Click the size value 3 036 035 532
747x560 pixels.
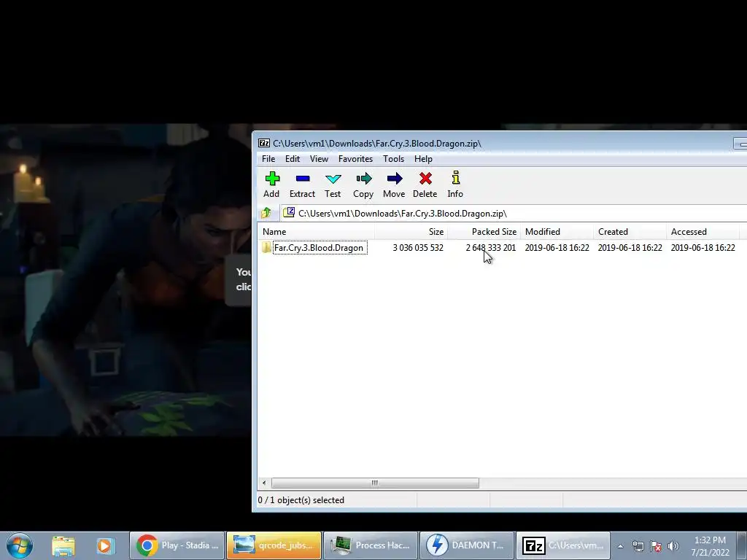pyautogui.click(x=418, y=248)
